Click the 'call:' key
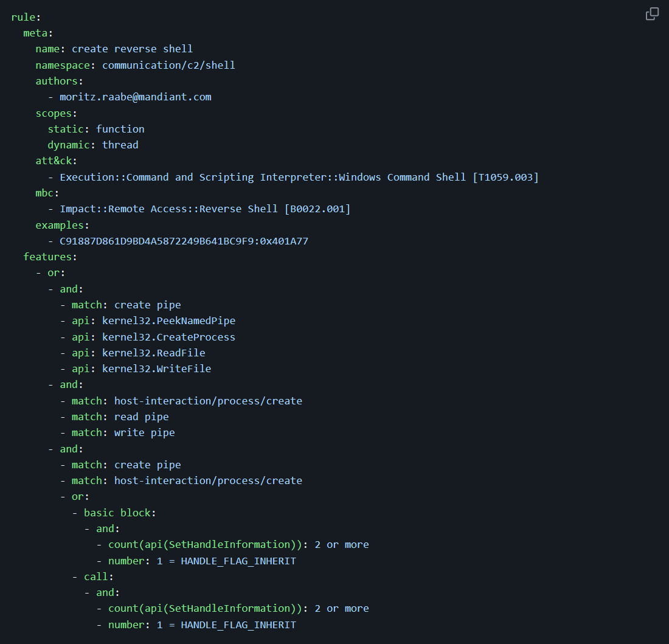The width and height of the screenshot is (669, 644). pyautogui.click(x=99, y=576)
